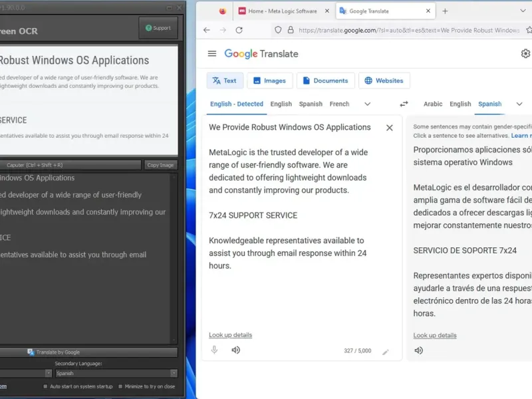The height and width of the screenshot is (399, 532).
Task: Click Translate by Google button
Action: 88,352
